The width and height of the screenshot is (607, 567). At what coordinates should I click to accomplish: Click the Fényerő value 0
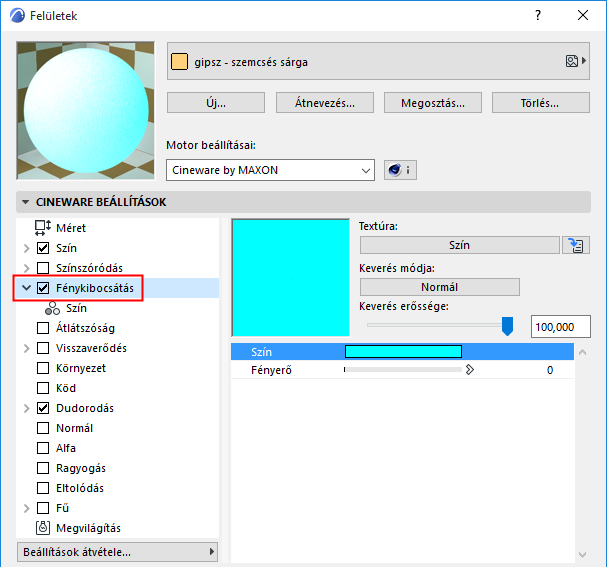coord(550,370)
